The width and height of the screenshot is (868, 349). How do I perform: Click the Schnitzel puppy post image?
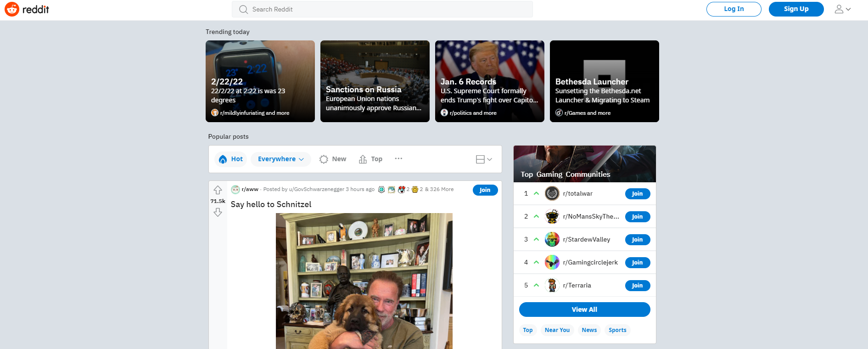tap(364, 281)
